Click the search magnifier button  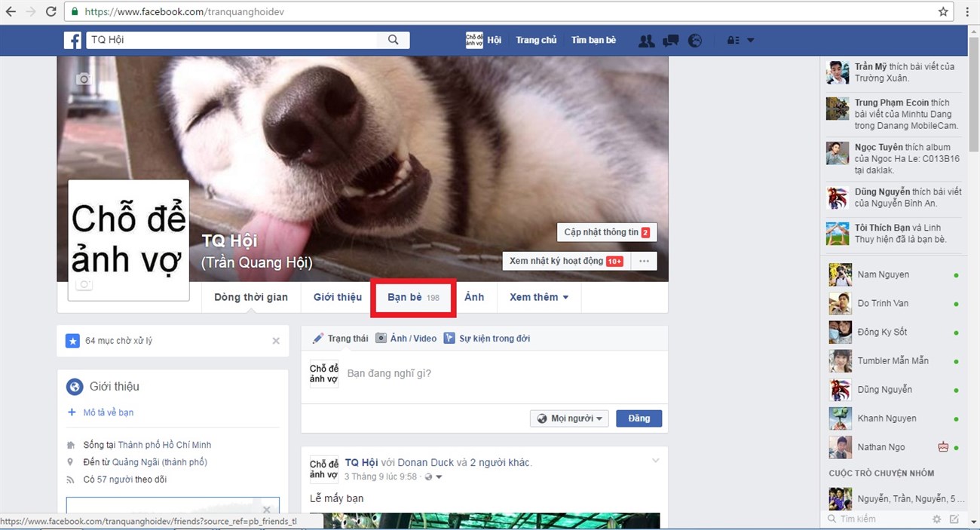(393, 40)
